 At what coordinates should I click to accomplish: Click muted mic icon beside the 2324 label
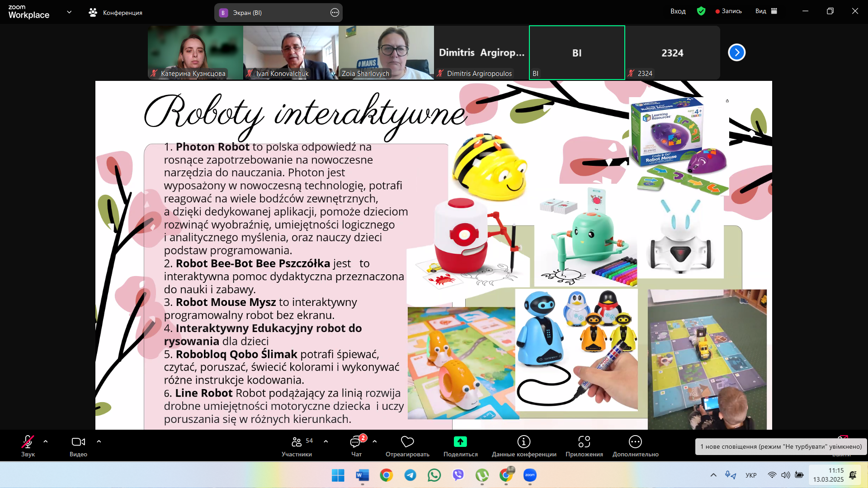(x=631, y=73)
